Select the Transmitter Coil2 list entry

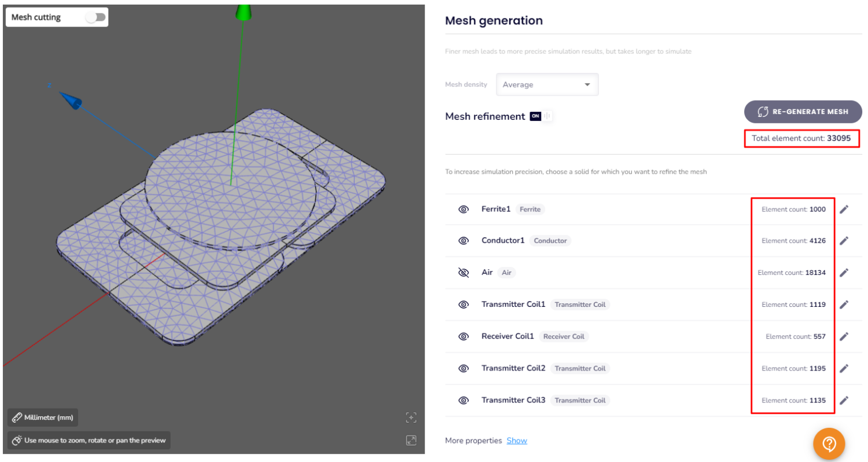[514, 368]
